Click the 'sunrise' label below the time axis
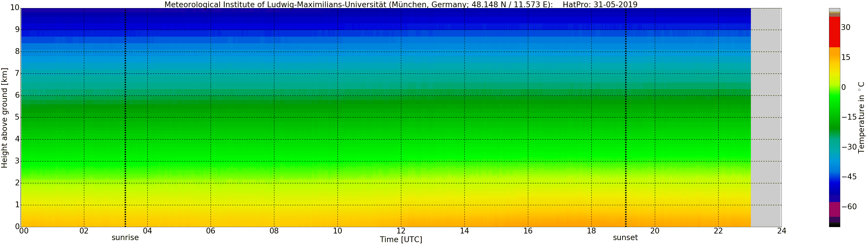This screenshot has height=245, width=868. click(125, 238)
